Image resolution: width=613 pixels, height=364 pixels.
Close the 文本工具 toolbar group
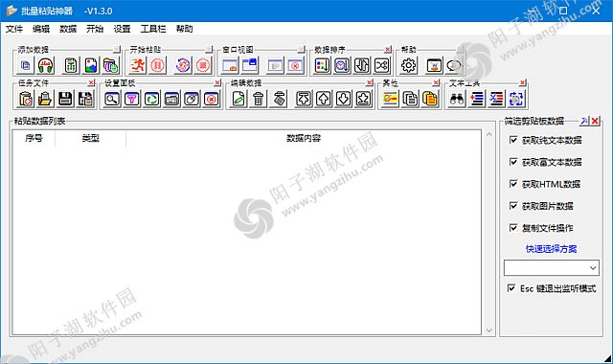point(522,83)
